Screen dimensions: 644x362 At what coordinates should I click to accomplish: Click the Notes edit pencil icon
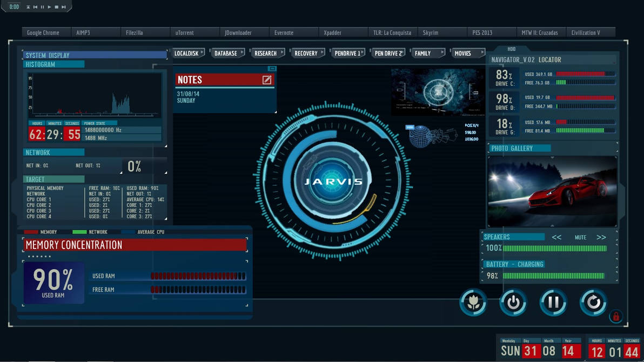[x=266, y=79]
